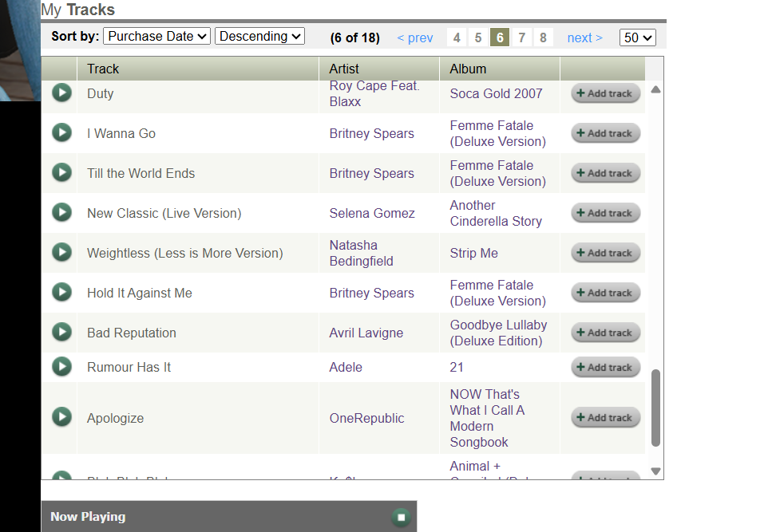Click track title Apologize
This screenshot has width=772, height=532.
pyautogui.click(x=115, y=418)
